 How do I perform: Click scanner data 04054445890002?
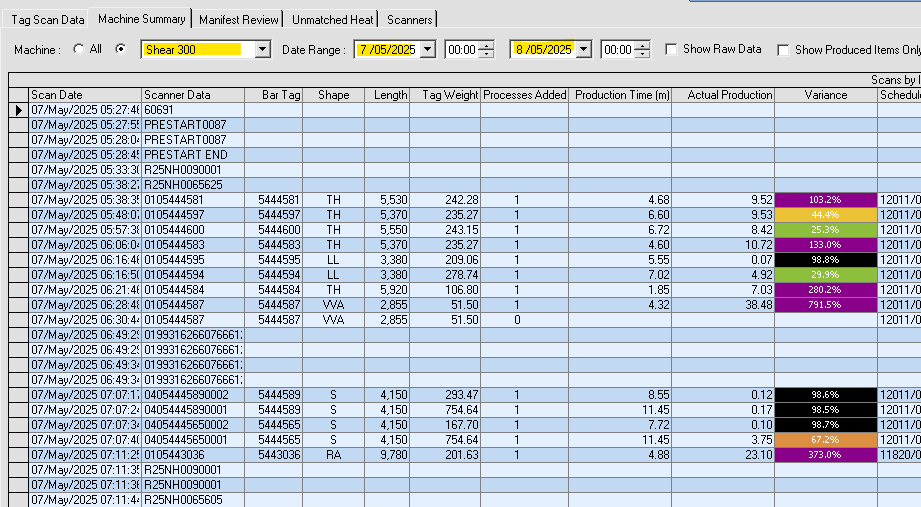click(x=193, y=395)
